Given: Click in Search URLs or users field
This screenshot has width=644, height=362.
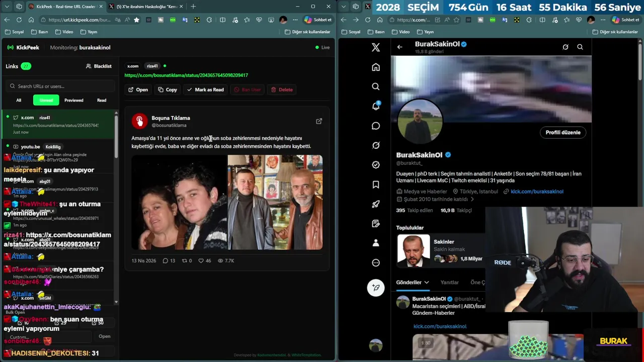Looking at the screenshot, I should pos(59,86).
